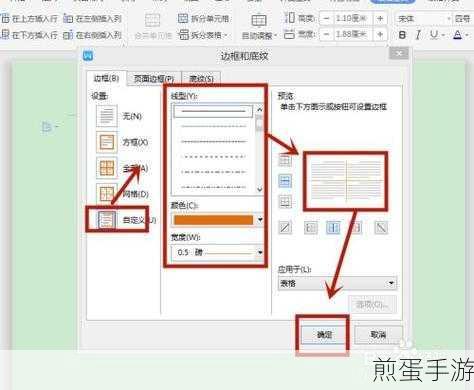Switch to the 边框(B) tab
474x390 pixels.
click(106, 79)
